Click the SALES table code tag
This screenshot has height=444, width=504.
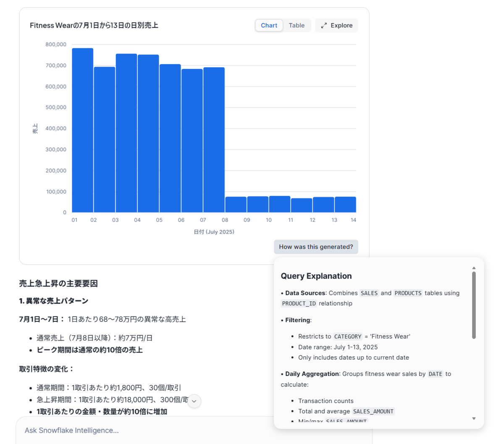click(369, 293)
